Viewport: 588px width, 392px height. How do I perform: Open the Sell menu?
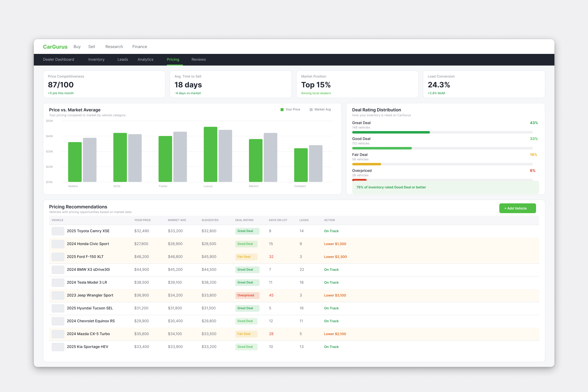click(x=92, y=47)
